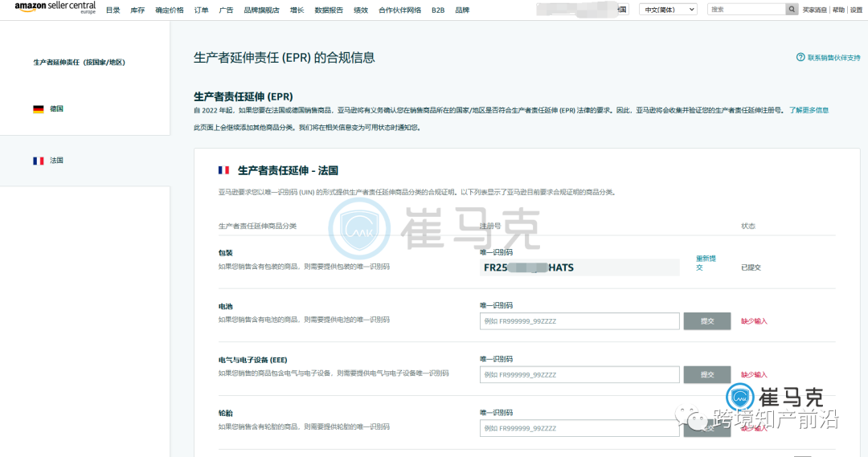The width and height of the screenshot is (868, 457).
Task: Click the 了解更多信息 link
Action: [x=809, y=110]
